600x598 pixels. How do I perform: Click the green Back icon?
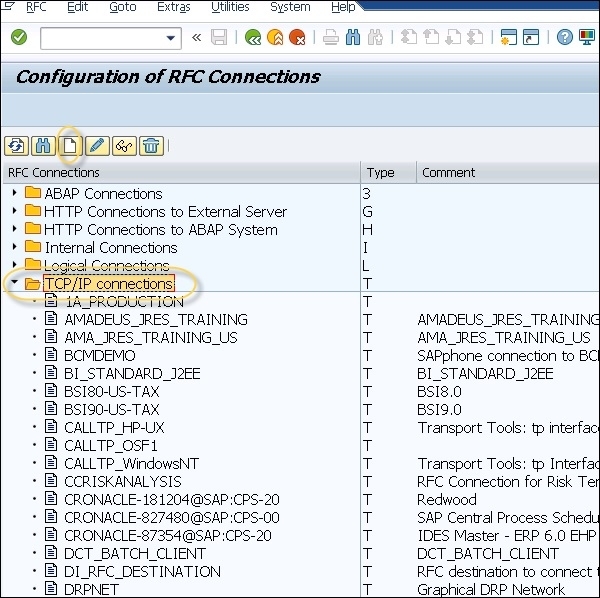click(253, 37)
